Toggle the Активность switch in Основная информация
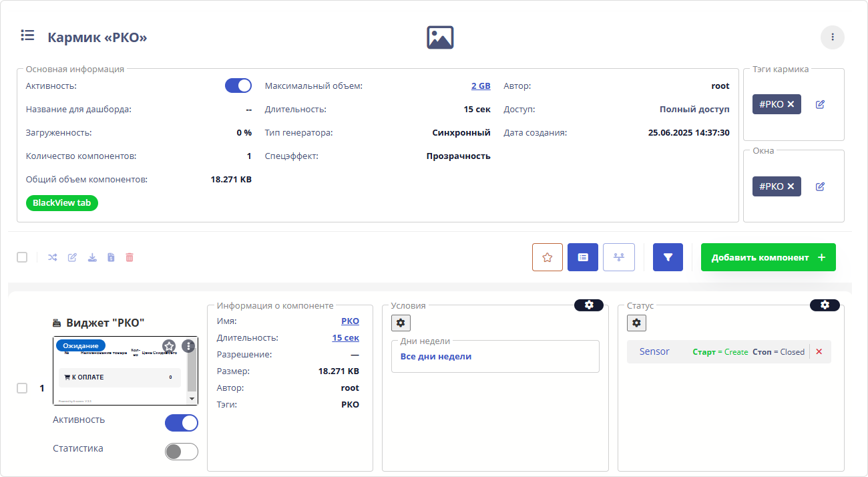 point(238,86)
